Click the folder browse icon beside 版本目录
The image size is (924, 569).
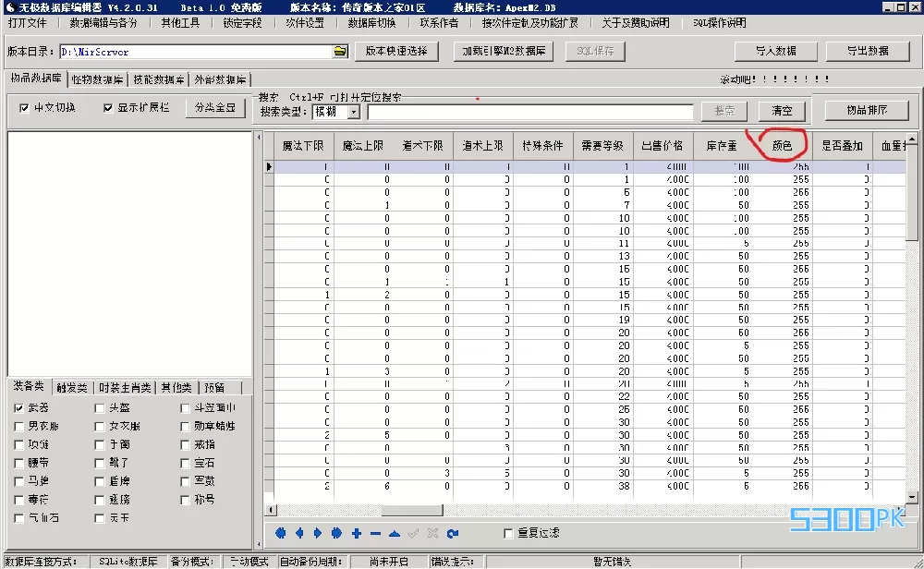340,51
